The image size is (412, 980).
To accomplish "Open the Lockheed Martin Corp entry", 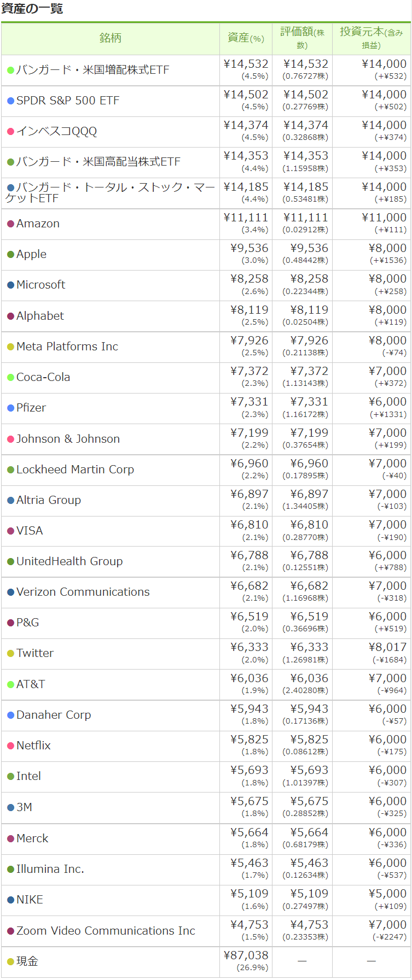I will tap(206, 470).
